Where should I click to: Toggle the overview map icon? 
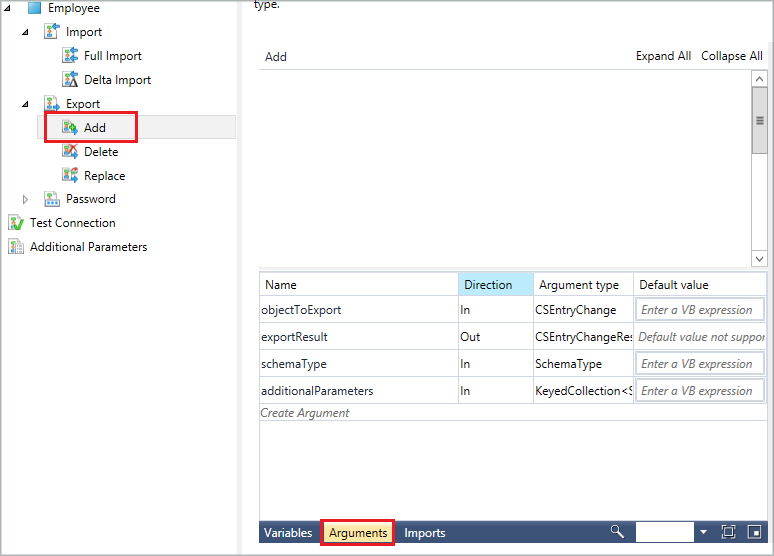(754, 532)
